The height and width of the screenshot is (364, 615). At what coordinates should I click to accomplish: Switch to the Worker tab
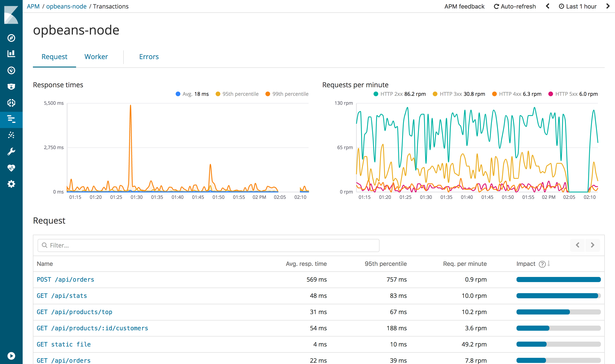(96, 57)
